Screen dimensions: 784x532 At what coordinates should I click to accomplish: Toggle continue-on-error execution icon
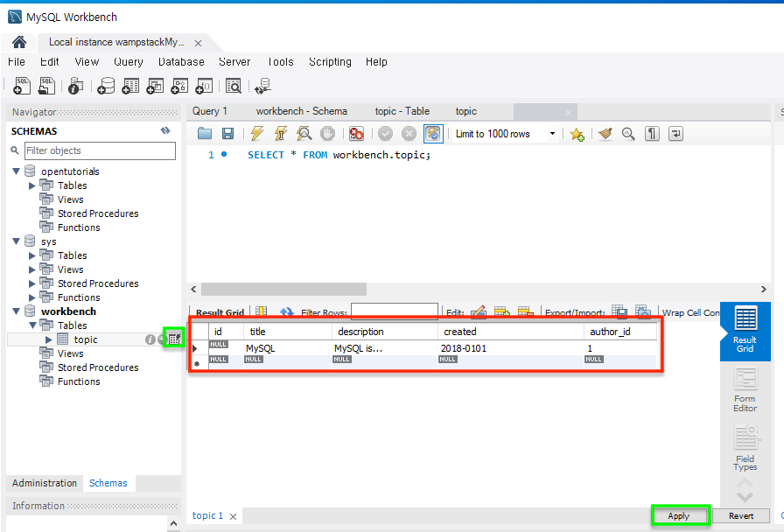[x=356, y=134]
